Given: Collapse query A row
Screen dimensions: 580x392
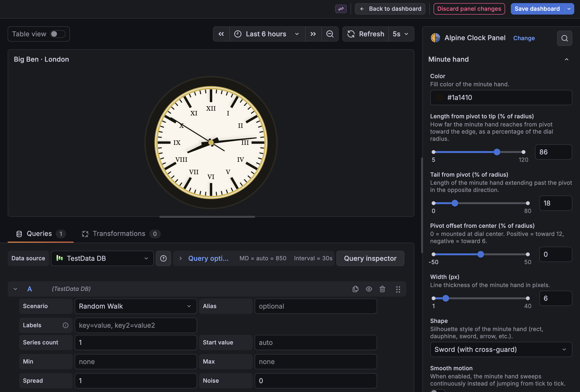Looking at the screenshot, I should point(15,289).
